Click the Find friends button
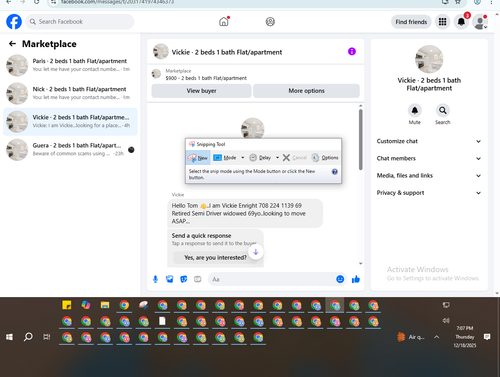The height and width of the screenshot is (377, 500). coord(411,22)
